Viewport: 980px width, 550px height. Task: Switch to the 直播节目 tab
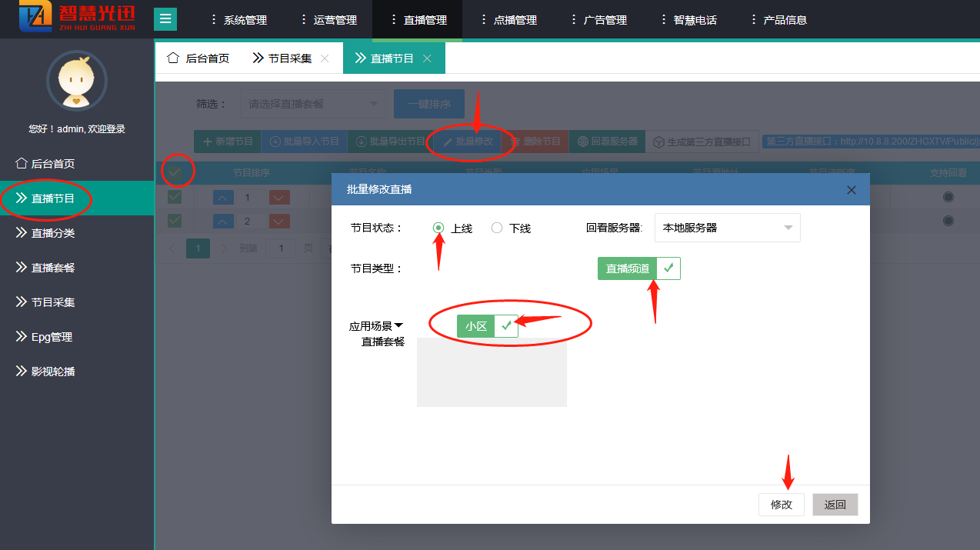tap(385, 58)
